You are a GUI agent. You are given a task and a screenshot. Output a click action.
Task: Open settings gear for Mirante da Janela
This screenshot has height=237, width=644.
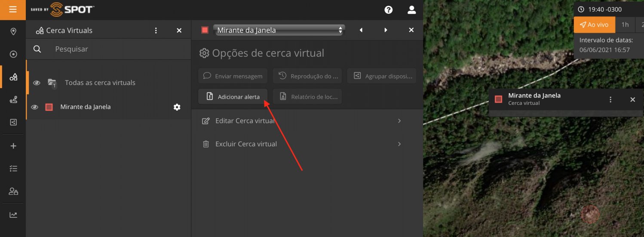coord(177,107)
